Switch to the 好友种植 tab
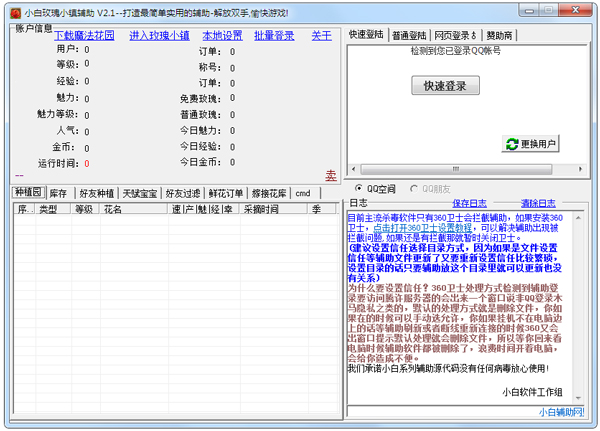The width and height of the screenshot is (600, 431). pos(96,194)
